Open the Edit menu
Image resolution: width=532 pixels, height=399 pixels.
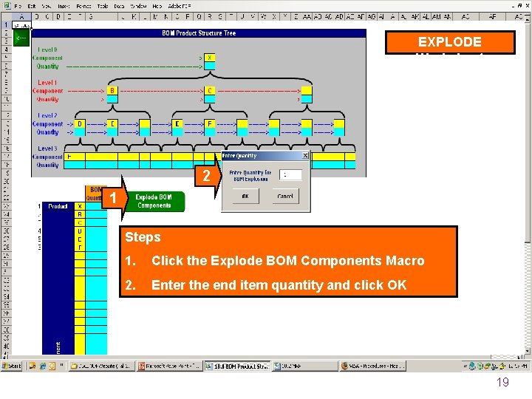tap(32, 6)
